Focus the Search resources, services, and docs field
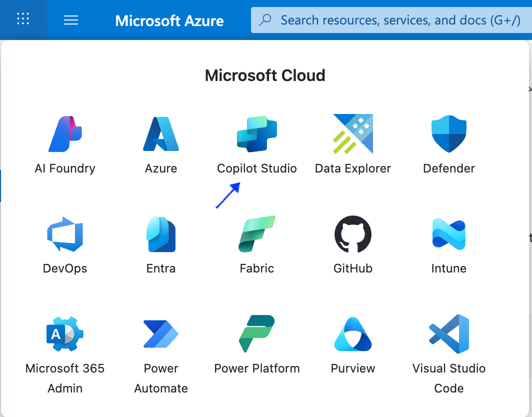This screenshot has height=417, width=532. click(x=391, y=20)
